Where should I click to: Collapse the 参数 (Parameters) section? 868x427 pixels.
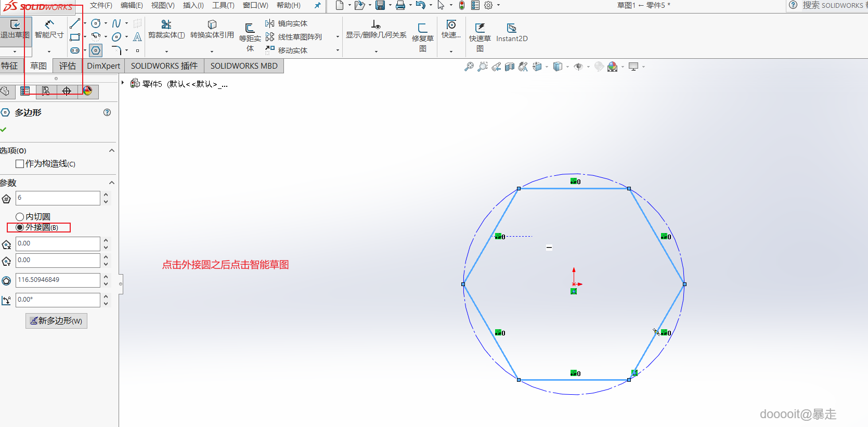coord(111,183)
